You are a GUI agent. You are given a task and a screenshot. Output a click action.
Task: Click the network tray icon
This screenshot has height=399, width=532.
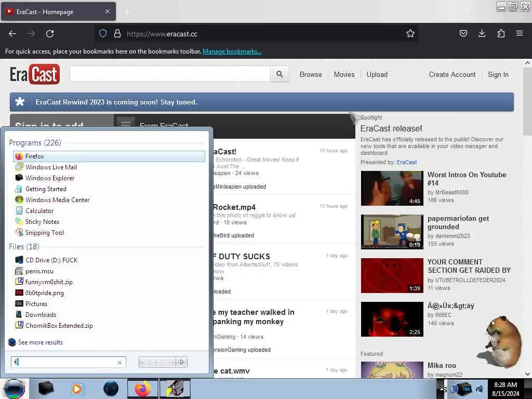coord(463,389)
